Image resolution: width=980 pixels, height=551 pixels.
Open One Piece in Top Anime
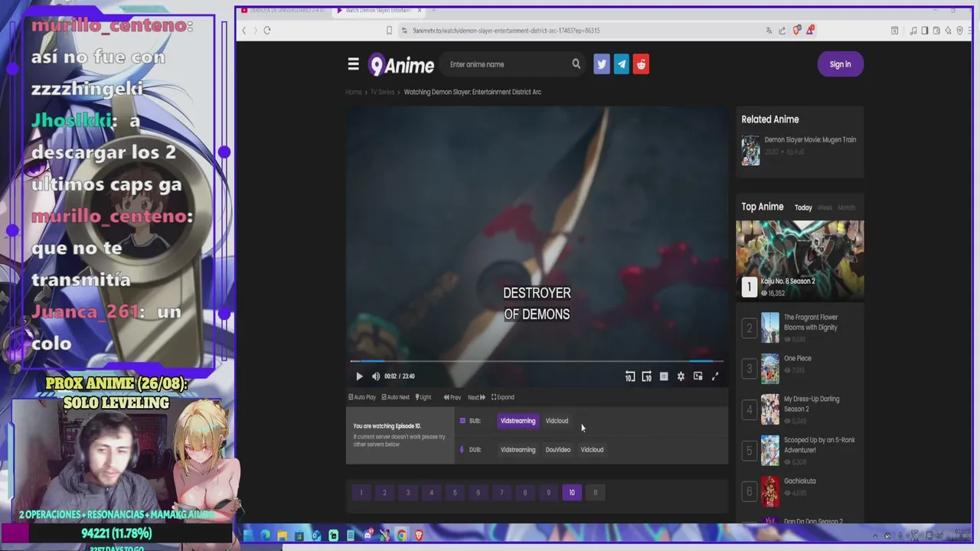(x=797, y=358)
